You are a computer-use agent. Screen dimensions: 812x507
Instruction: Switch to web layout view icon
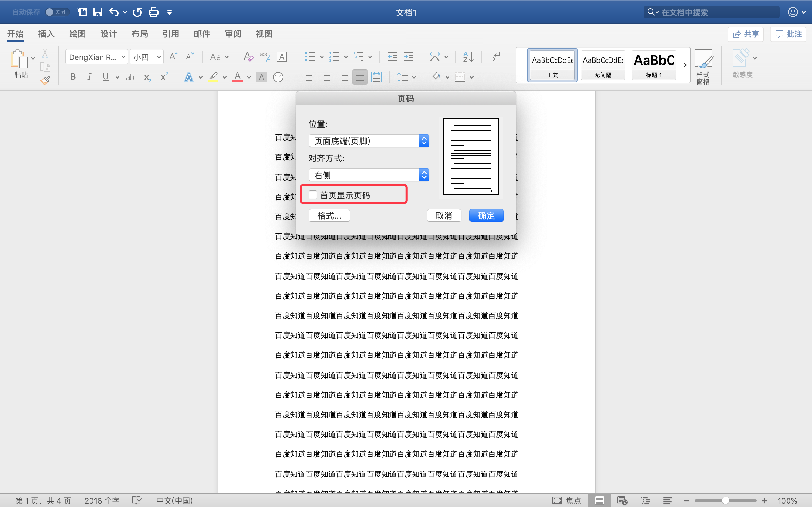coord(622,500)
